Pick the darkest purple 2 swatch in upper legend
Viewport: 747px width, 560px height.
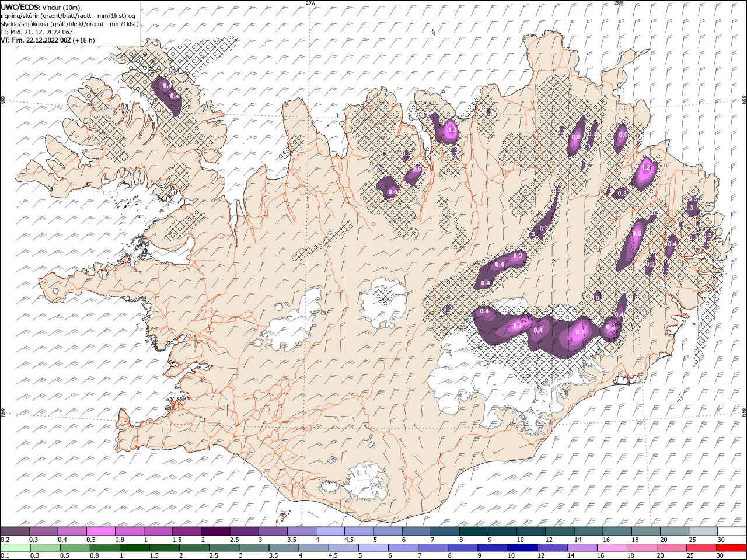pos(215,531)
